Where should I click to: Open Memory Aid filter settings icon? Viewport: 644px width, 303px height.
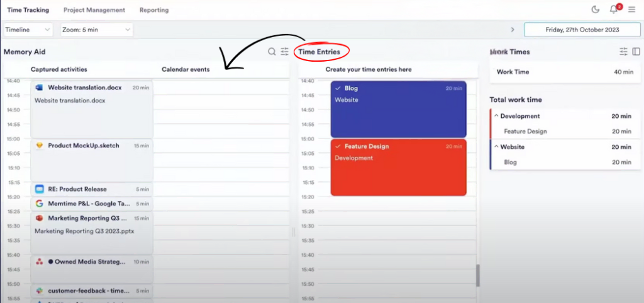[x=285, y=52]
